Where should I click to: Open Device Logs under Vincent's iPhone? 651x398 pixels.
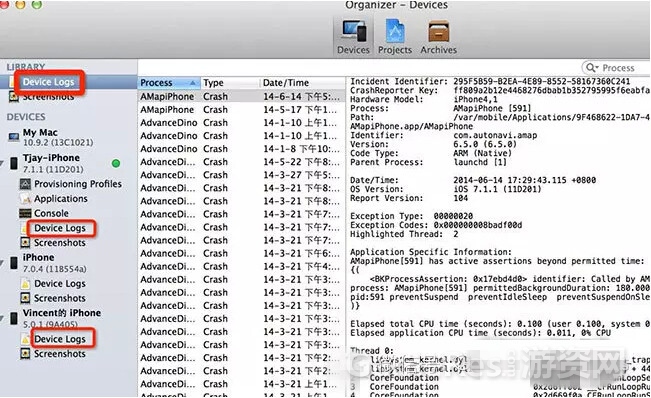(60, 339)
